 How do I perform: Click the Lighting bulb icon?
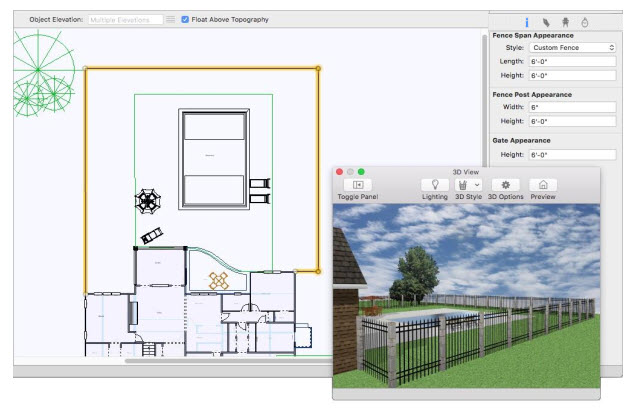tap(435, 185)
